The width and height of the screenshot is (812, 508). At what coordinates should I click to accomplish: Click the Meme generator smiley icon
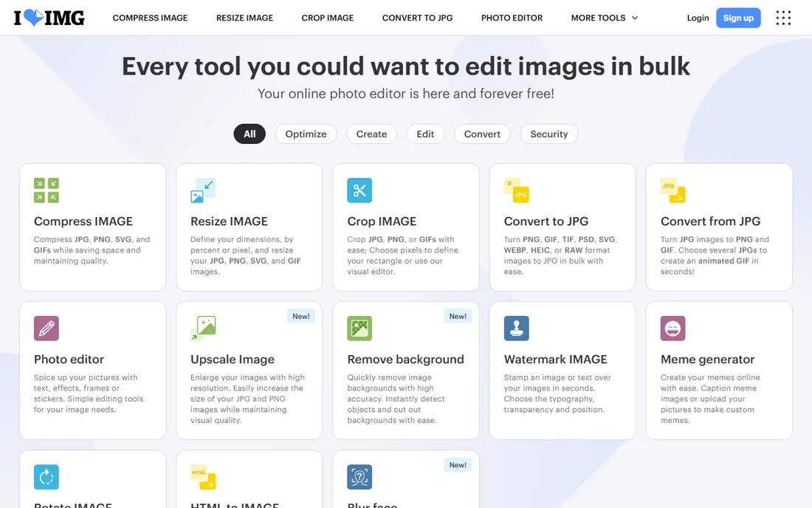click(x=672, y=329)
